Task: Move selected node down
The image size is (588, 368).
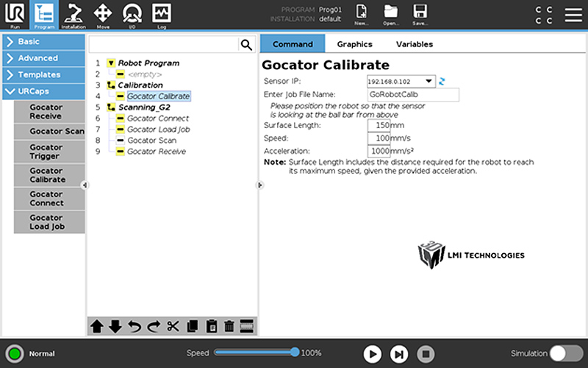Action: [x=115, y=326]
